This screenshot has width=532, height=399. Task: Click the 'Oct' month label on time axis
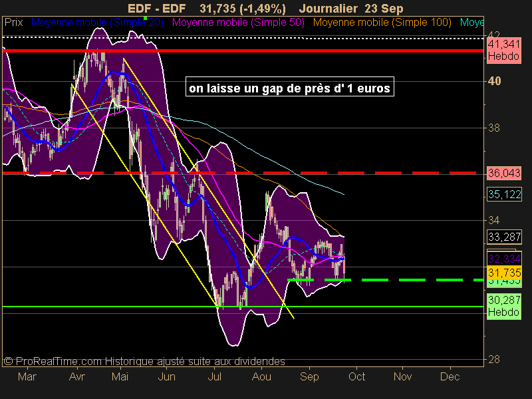click(356, 376)
